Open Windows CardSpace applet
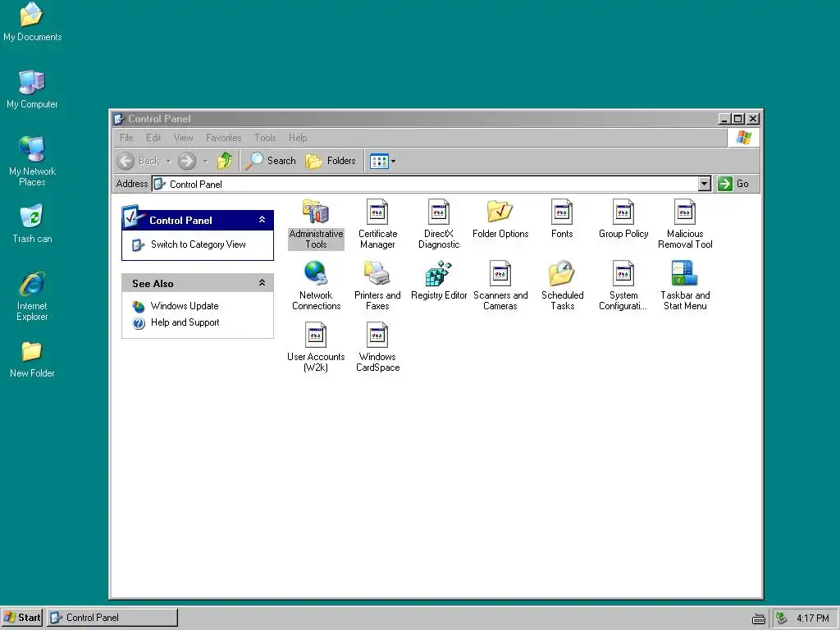840x630 pixels. point(377,347)
